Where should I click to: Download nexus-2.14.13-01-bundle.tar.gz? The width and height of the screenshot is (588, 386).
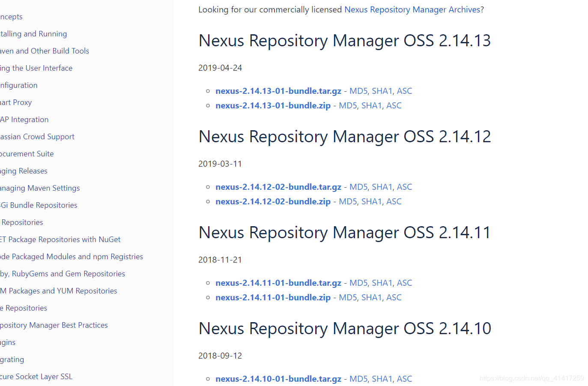[278, 91]
